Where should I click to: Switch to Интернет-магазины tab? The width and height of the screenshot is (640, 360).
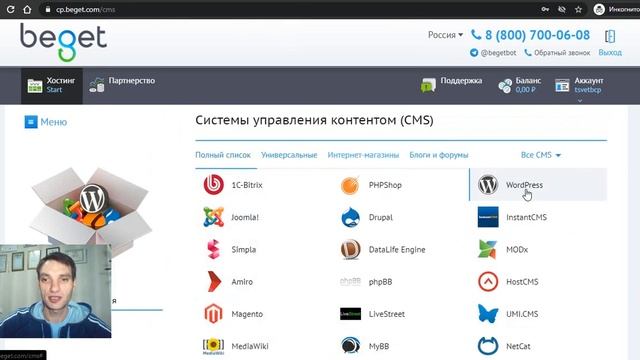[363, 155]
